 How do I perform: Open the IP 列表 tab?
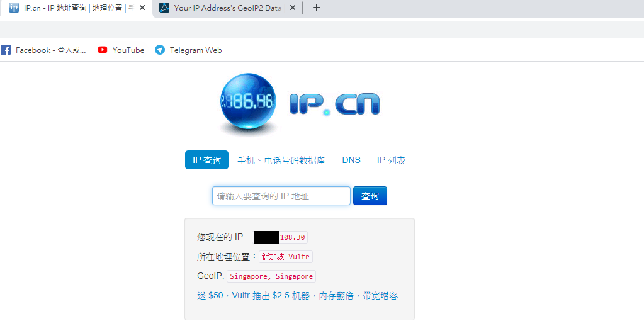point(391,160)
